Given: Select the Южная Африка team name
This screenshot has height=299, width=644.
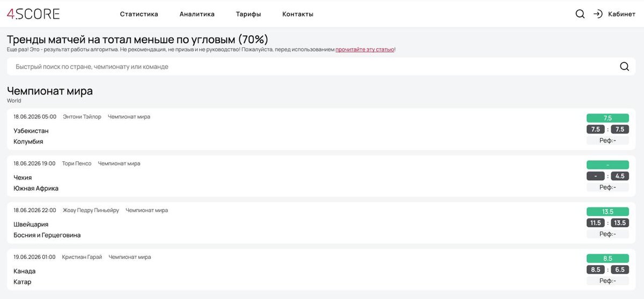Looking at the screenshot, I should (36, 188).
